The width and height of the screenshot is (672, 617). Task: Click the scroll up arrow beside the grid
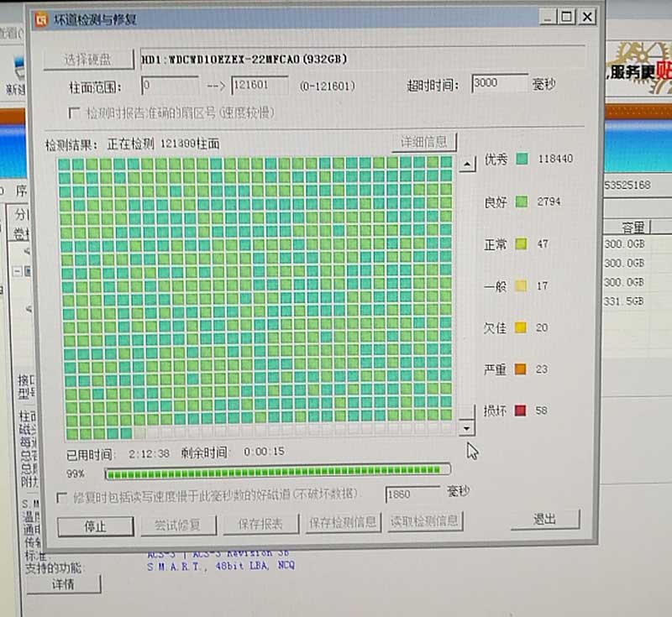tap(466, 164)
